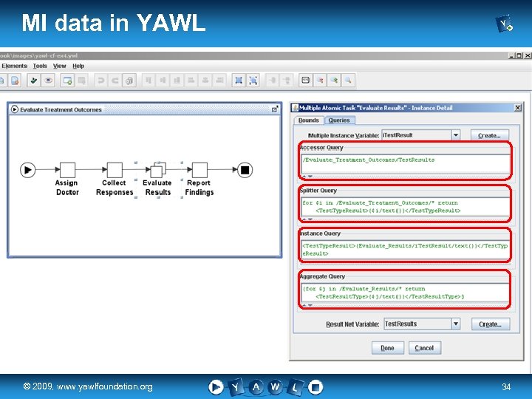This screenshot has width=532, height=399.
Task: Click the create new net icon
Action: click(x=67, y=81)
